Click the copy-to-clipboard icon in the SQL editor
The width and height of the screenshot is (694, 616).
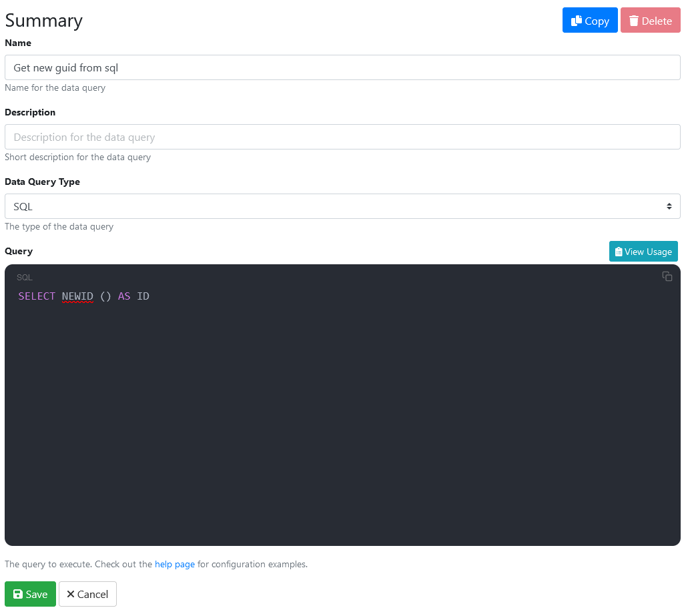pyautogui.click(x=667, y=276)
